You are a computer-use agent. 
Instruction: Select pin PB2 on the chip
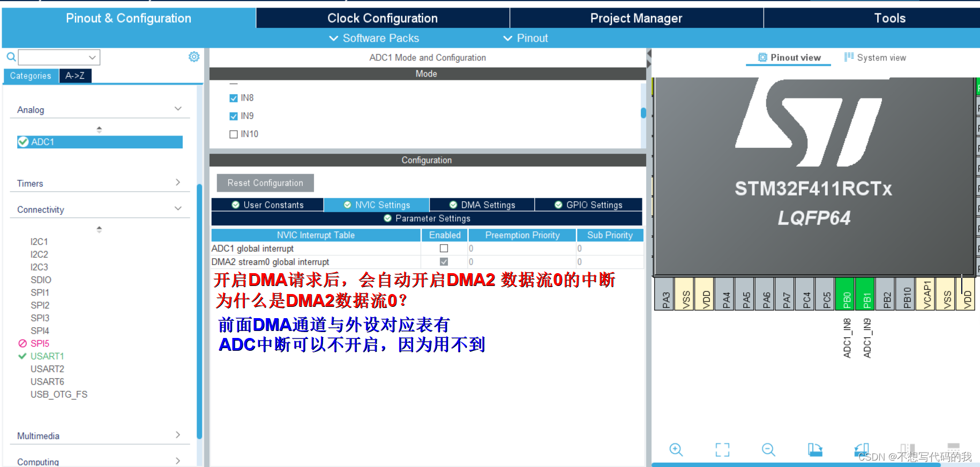point(886,294)
